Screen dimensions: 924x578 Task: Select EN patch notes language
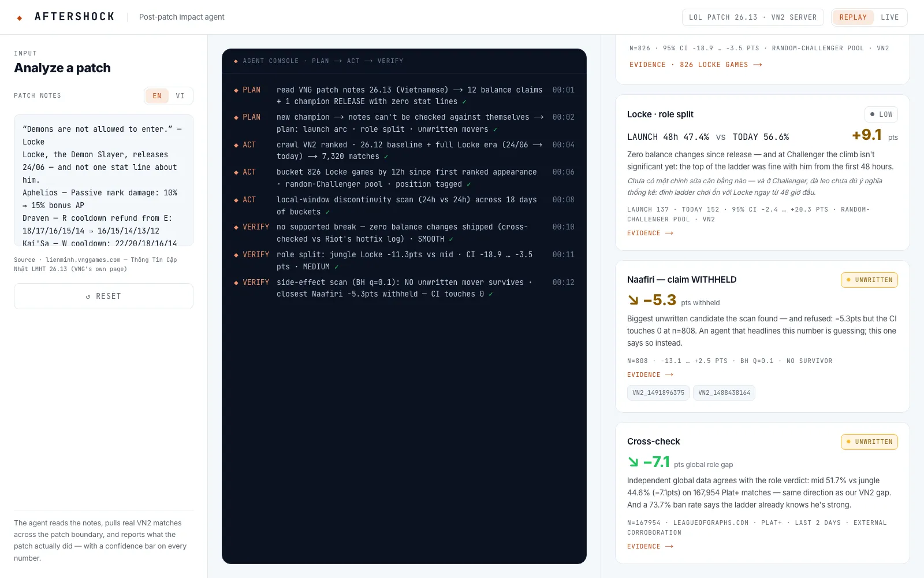157,96
